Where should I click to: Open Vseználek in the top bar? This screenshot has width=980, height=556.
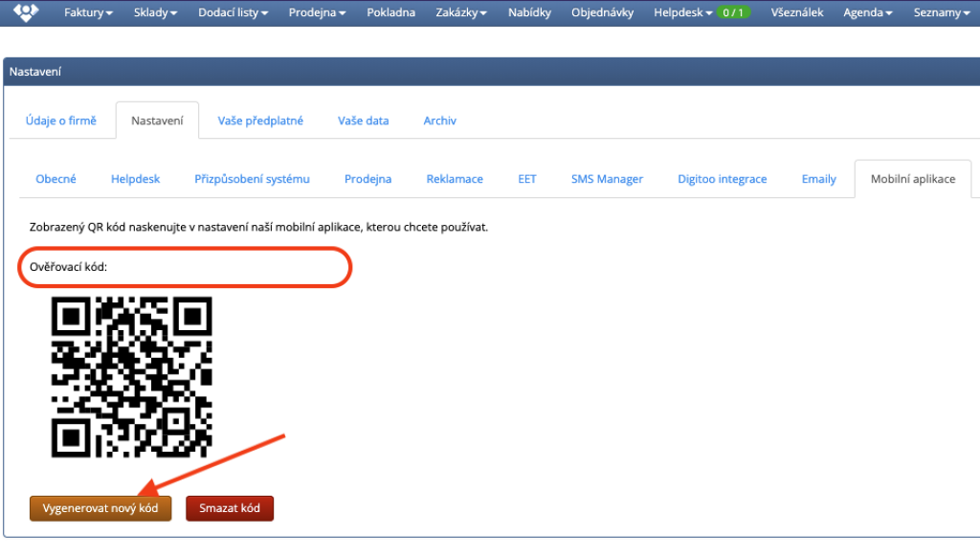point(796,13)
